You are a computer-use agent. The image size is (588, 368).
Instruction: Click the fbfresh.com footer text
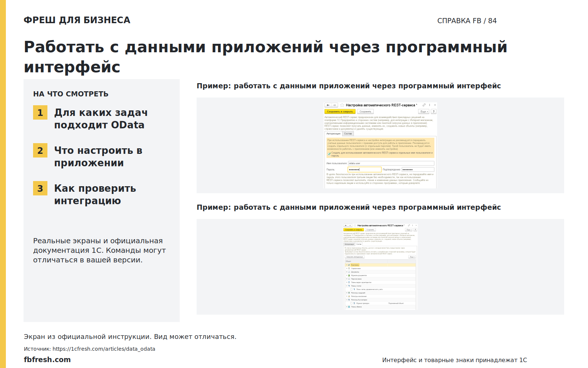coord(47,360)
